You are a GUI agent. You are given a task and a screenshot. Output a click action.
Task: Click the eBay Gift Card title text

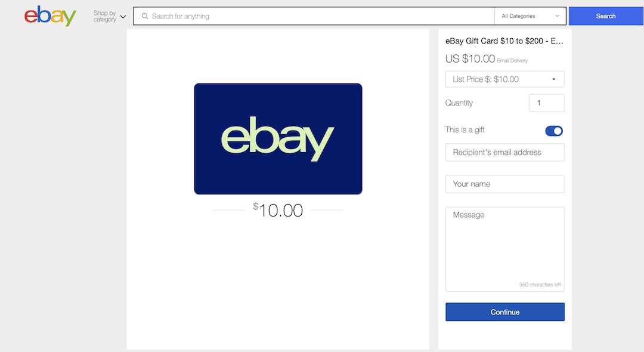coord(504,41)
